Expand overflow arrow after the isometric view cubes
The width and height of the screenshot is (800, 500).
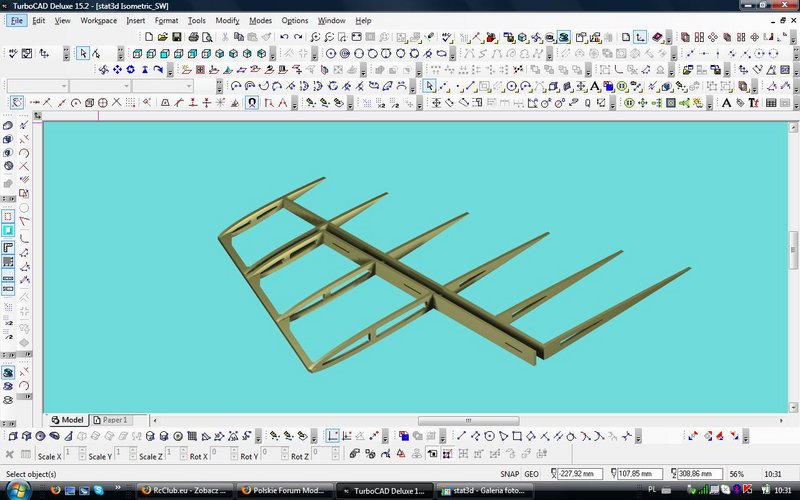coord(273,54)
